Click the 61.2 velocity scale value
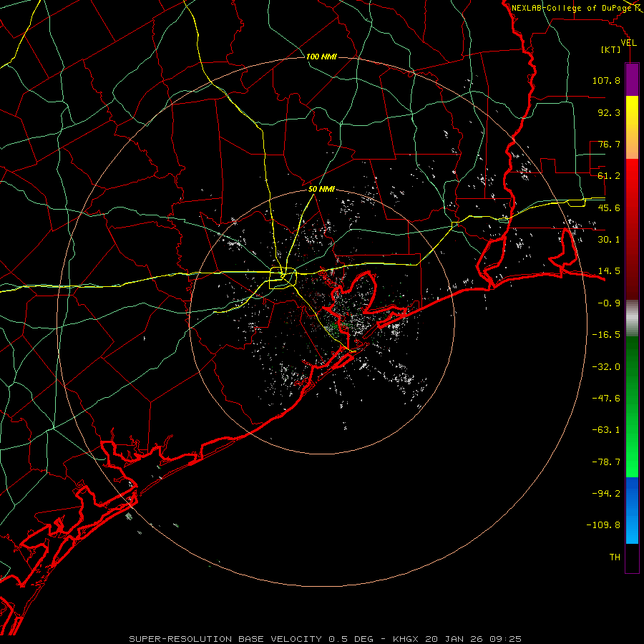 click(x=609, y=176)
